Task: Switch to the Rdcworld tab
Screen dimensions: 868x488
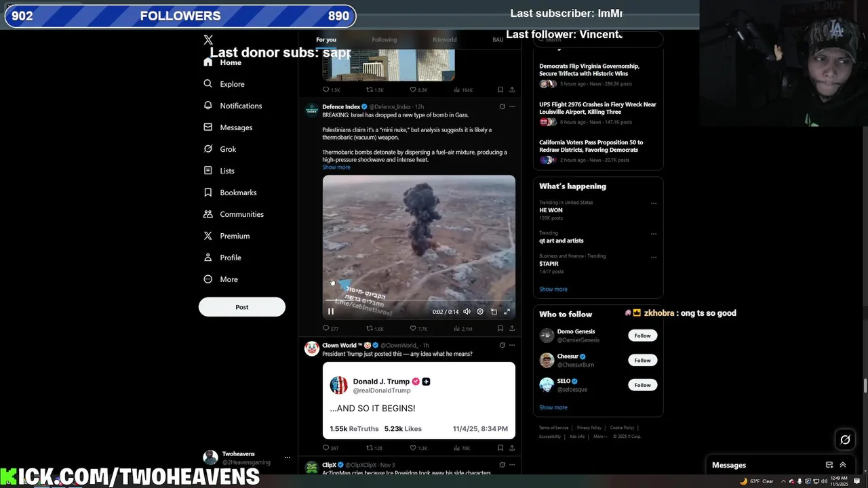Action: pyautogui.click(x=444, y=40)
